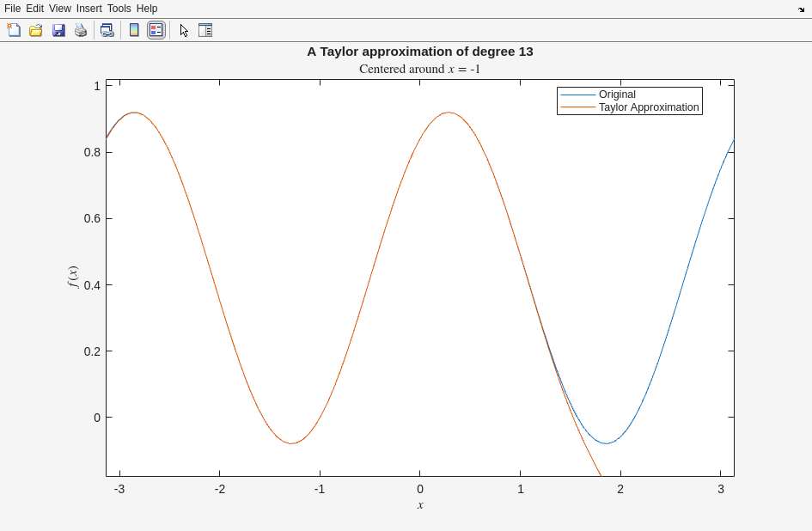This screenshot has width=812, height=531.
Task: Print the figure via the printer icon
Action: [x=81, y=30]
